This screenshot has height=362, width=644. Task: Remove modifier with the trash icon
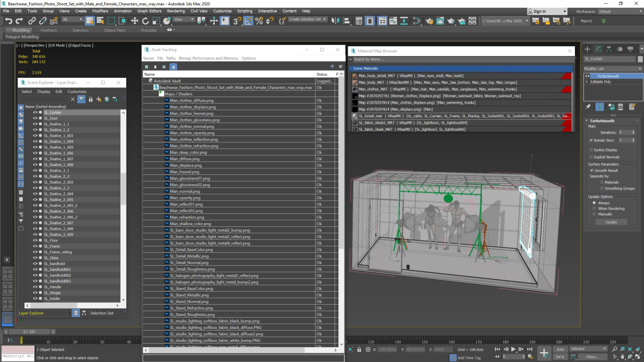point(621,107)
